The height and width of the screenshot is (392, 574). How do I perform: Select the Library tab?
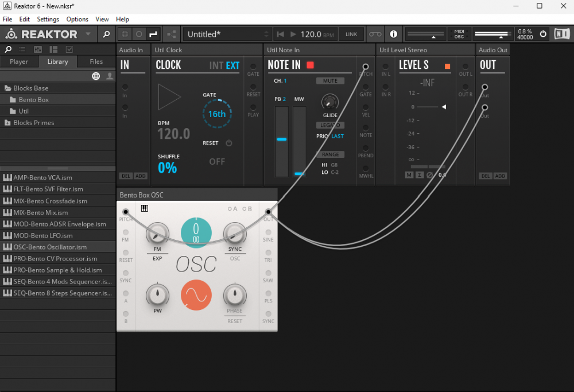click(57, 61)
